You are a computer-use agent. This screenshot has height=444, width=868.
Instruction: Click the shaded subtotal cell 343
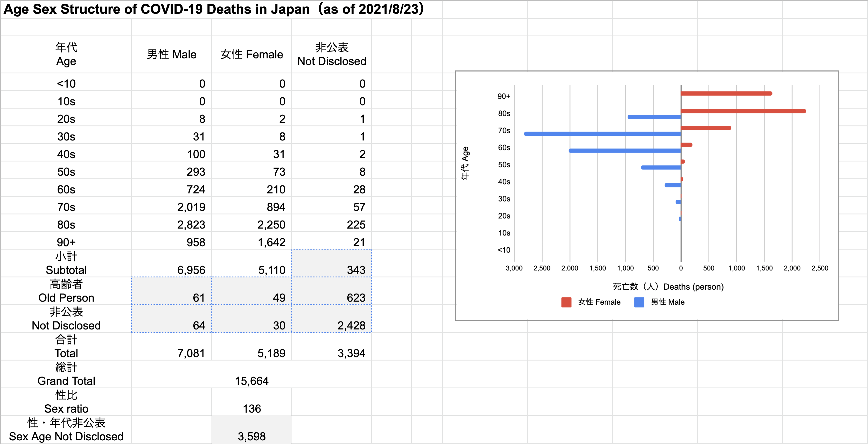click(332, 263)
